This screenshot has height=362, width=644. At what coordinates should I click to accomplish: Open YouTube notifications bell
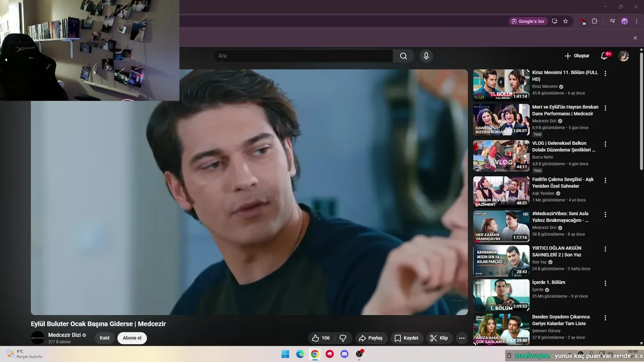[605, 56]
